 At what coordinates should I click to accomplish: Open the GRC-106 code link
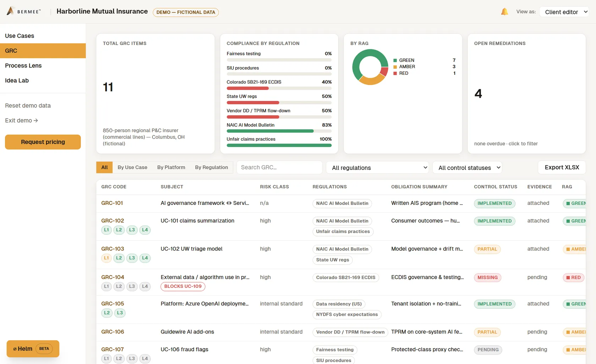click(x=112, y=332)
